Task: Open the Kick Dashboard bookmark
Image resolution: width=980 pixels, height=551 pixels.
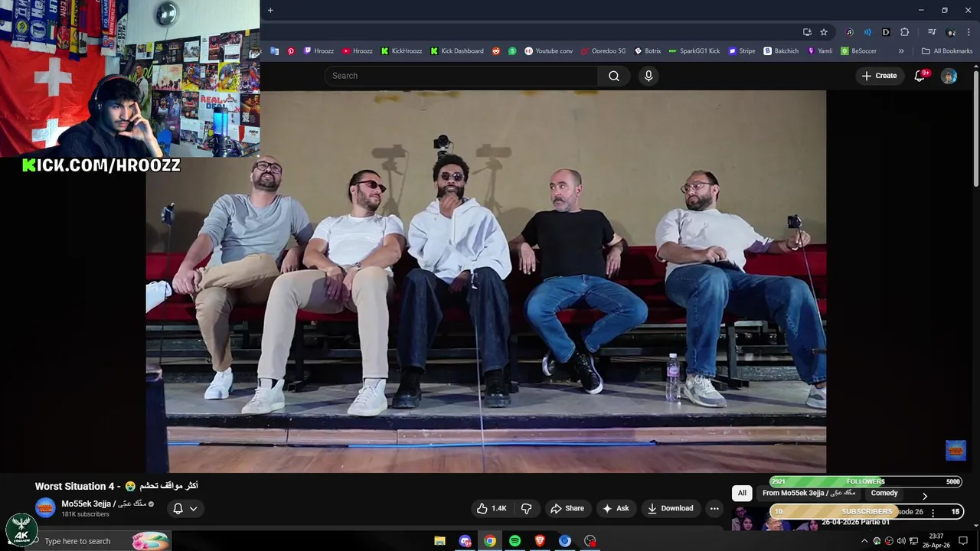Action: pyautogui.click(x=457, y=51)
